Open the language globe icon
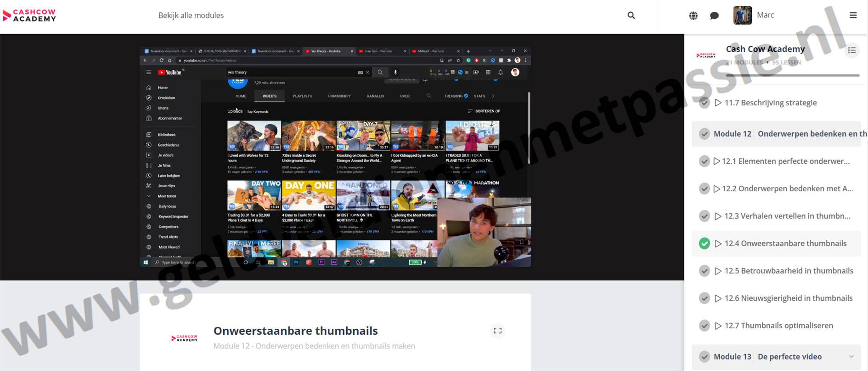This screenshot has width=868, height=371. point(693,16)
